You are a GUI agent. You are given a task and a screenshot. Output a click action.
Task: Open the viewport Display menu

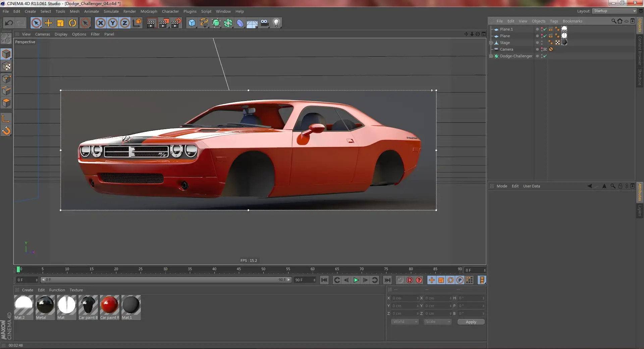tap(61, 34)
